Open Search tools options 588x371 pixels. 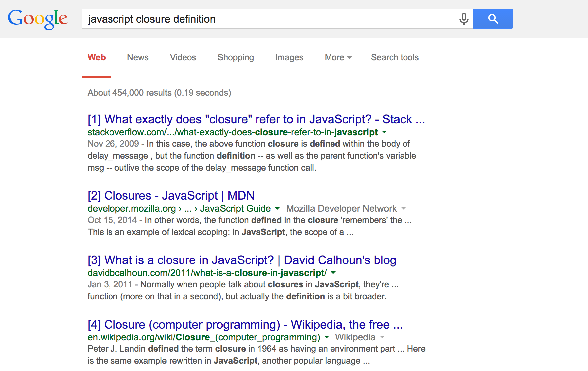395,57
